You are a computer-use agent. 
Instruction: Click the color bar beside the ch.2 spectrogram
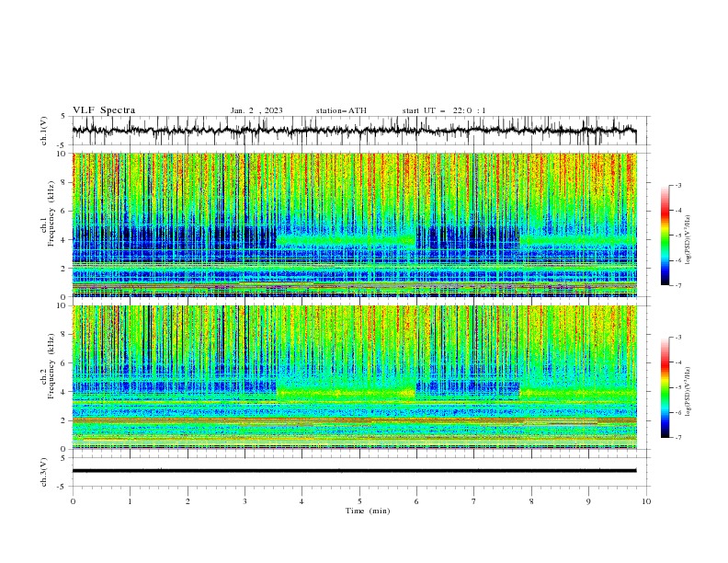(665, 387)
